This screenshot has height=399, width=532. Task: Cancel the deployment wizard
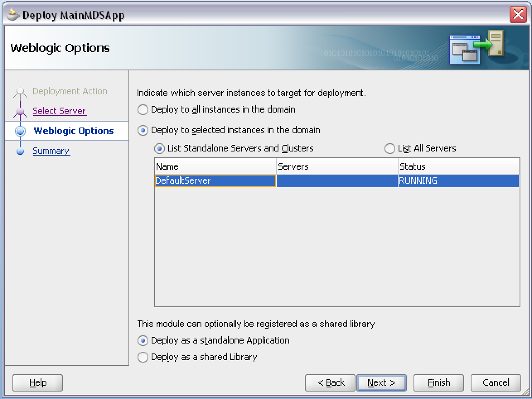pos(496,383)
